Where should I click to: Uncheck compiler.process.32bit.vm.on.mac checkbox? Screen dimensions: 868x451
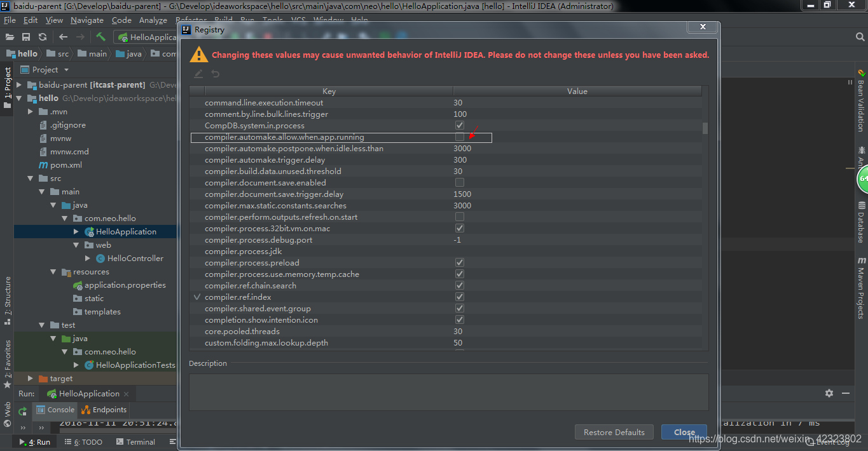(x=460, y=229)
